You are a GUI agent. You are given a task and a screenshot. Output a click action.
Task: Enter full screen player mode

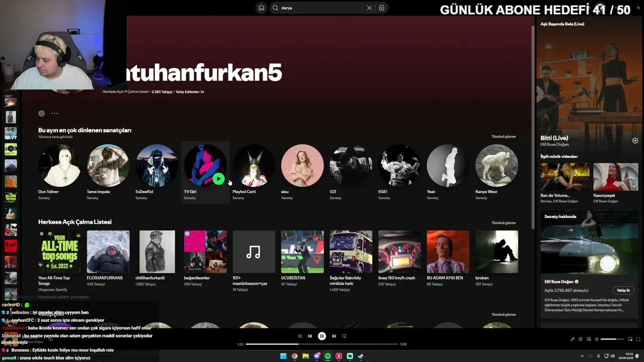(639, 339)
